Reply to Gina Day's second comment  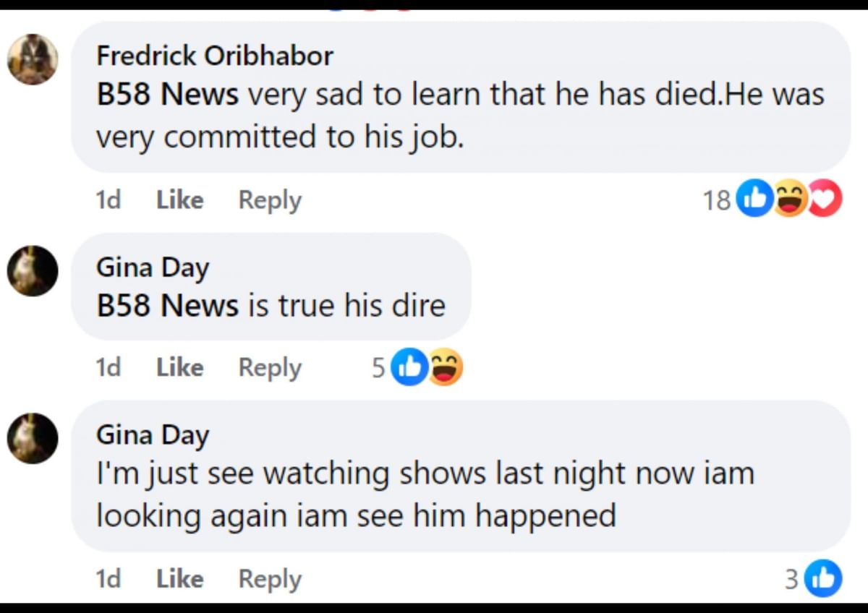[268, 578]
